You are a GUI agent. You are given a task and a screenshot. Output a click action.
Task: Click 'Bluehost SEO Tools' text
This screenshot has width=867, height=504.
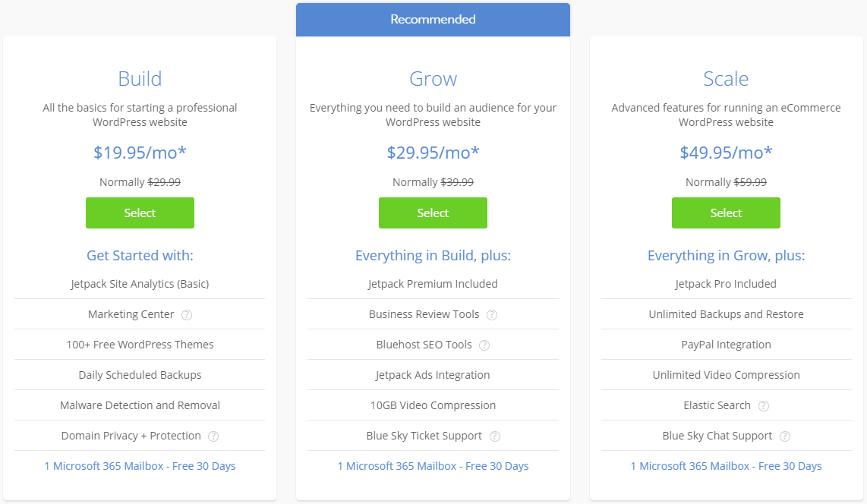[424, 345]
